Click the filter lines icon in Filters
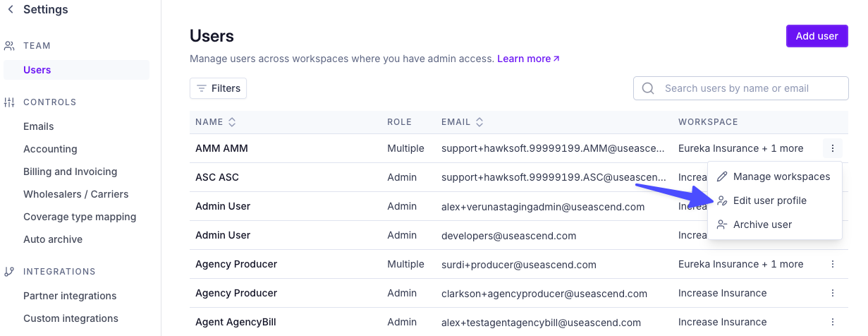Viewport: 868px width, 336px height. (x=202, y=88)
